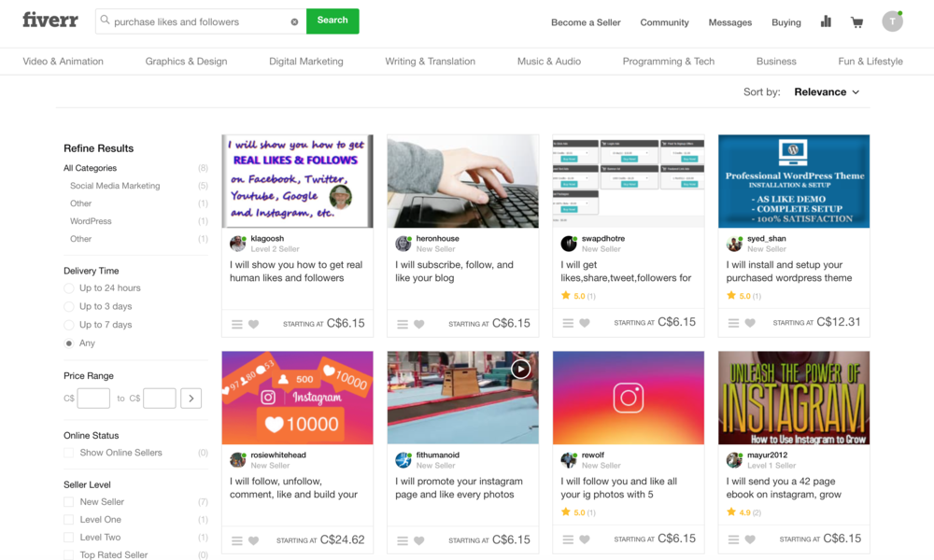Click the search text field
This screenshot has height=560, width=934.
201,21
